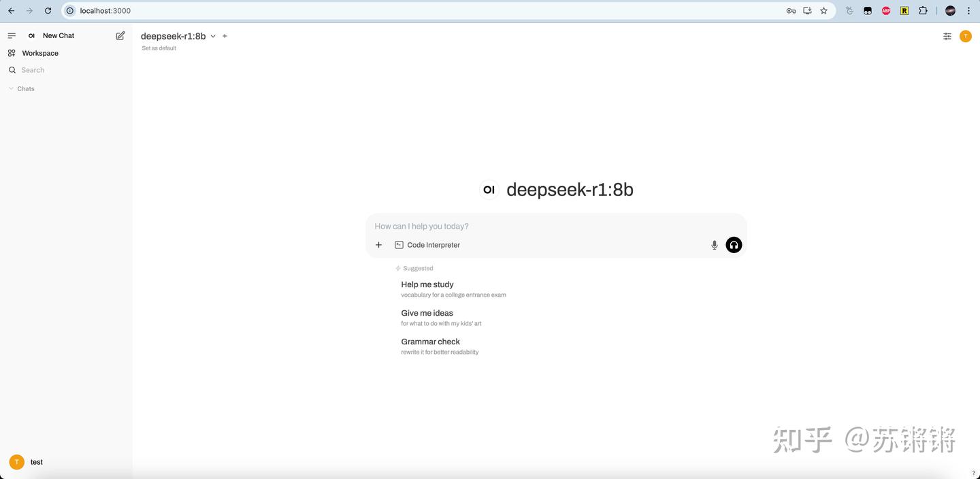
Task: Open the ABP Adblock Plus extension
Action: tap(886, 11)
